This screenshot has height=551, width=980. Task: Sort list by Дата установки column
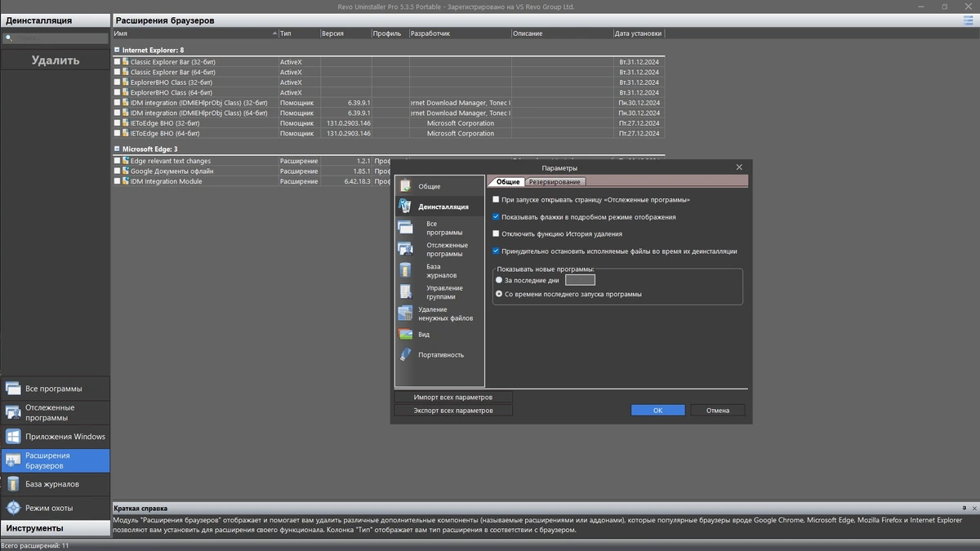[x=639, y=34]
